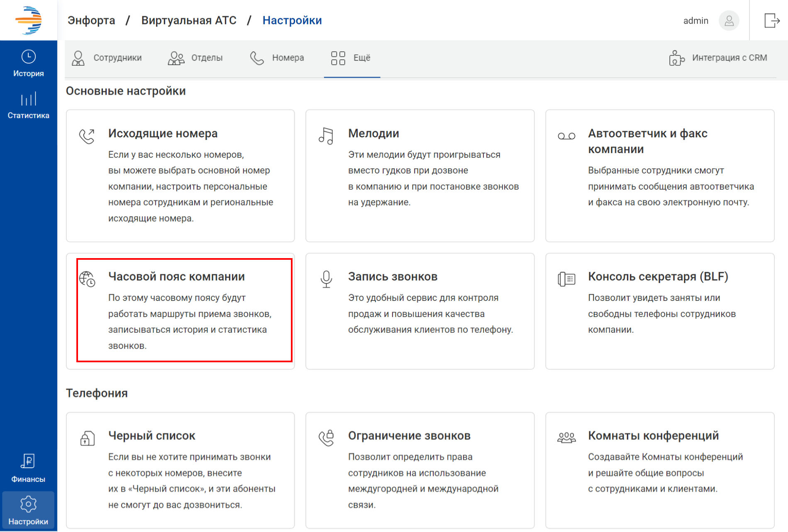The image size is (788, 532).
Task: Click the music note icon for Мелодии
Action: tap(326, 136)
